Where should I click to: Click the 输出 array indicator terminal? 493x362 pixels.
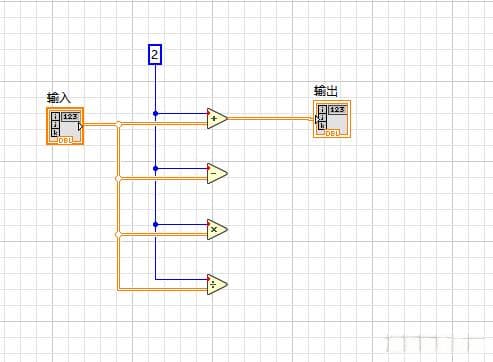click(x=332, y=119)
